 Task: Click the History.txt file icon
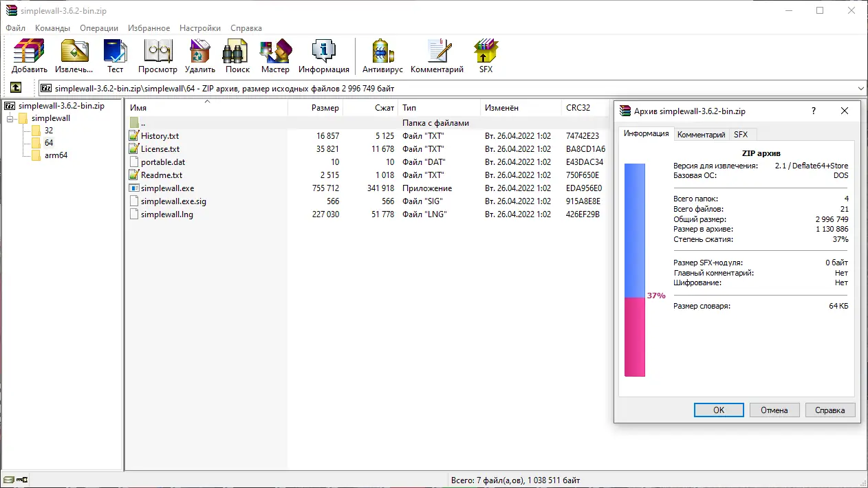pos(134,136)
